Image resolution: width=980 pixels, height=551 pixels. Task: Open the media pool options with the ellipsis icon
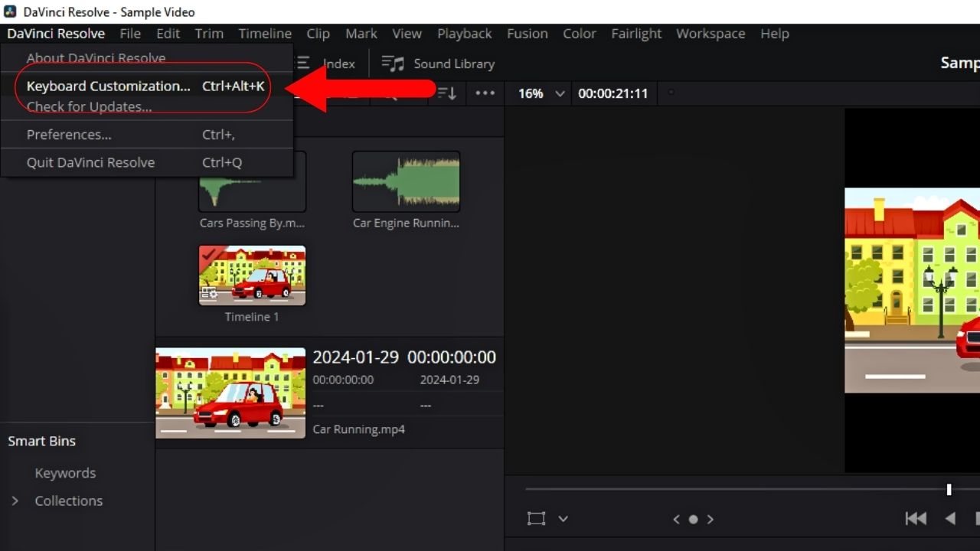[485, 93]
